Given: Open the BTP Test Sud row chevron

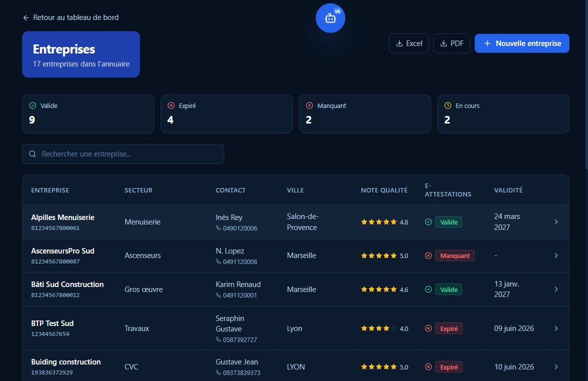Looking at the screenshot, I should click(x=556, y=328).
